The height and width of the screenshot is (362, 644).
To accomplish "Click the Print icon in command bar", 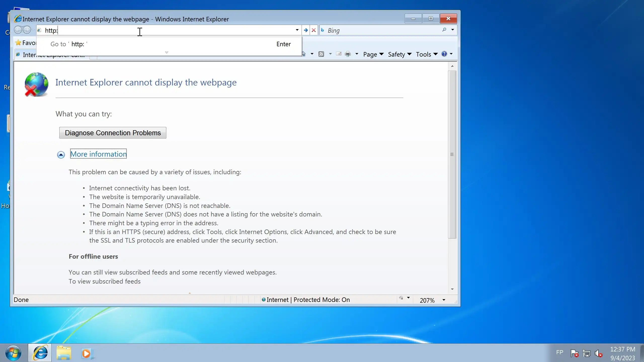I will point(348,54).
